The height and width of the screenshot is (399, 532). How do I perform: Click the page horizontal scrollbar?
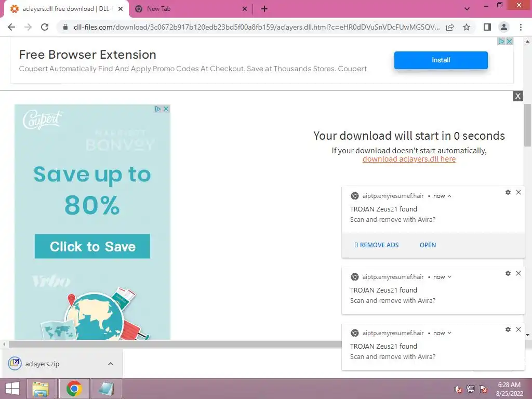pyautogui.click(x=175, y=344)
